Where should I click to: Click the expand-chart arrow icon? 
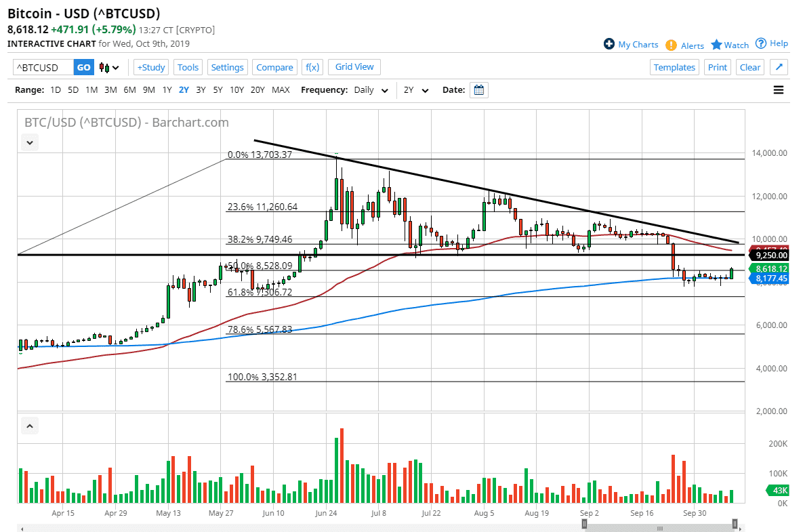pyautogui.click(x=779, y=67)
